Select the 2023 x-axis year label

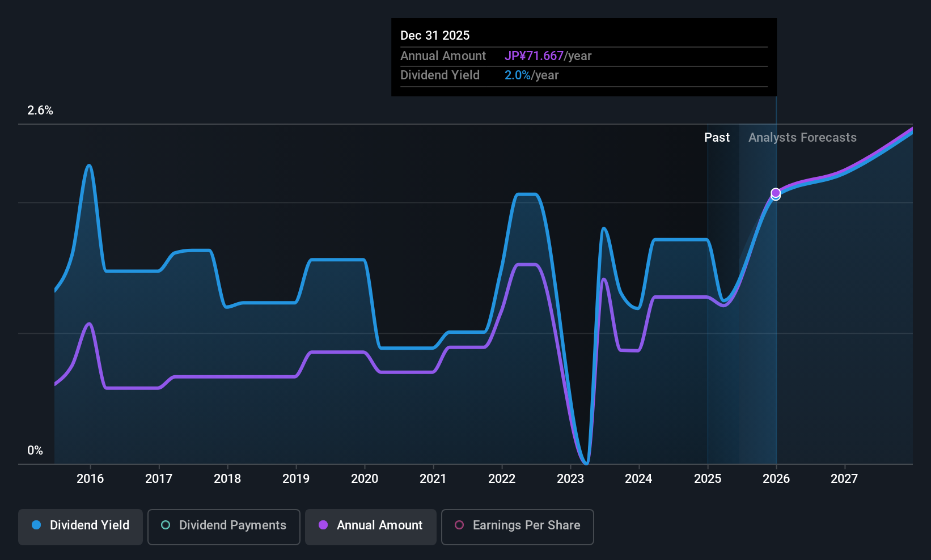(570, 478)
